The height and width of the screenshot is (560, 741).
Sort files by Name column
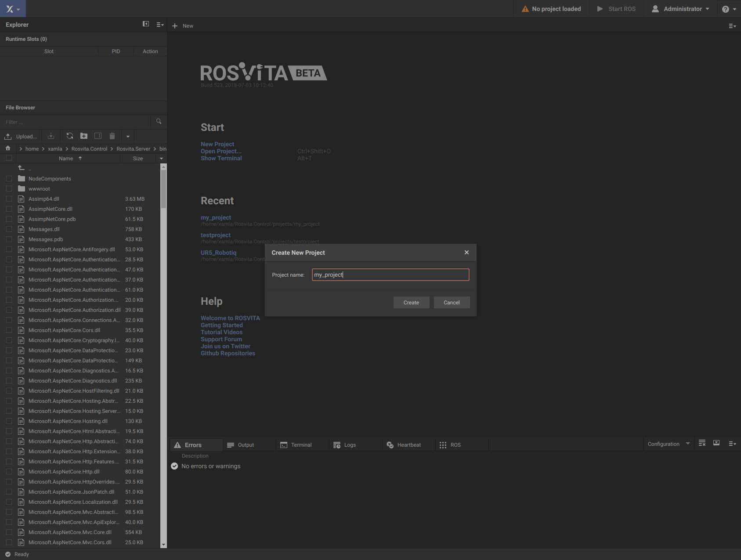66,159
